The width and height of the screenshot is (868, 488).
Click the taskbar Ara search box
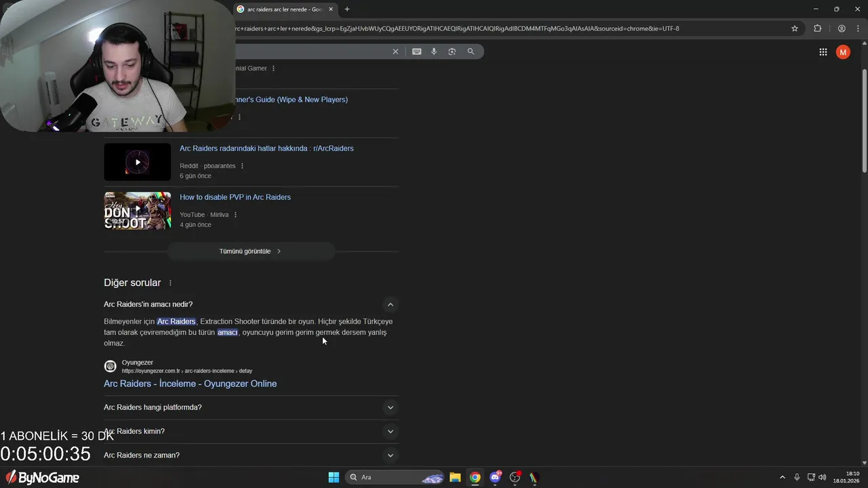[395, 477]
